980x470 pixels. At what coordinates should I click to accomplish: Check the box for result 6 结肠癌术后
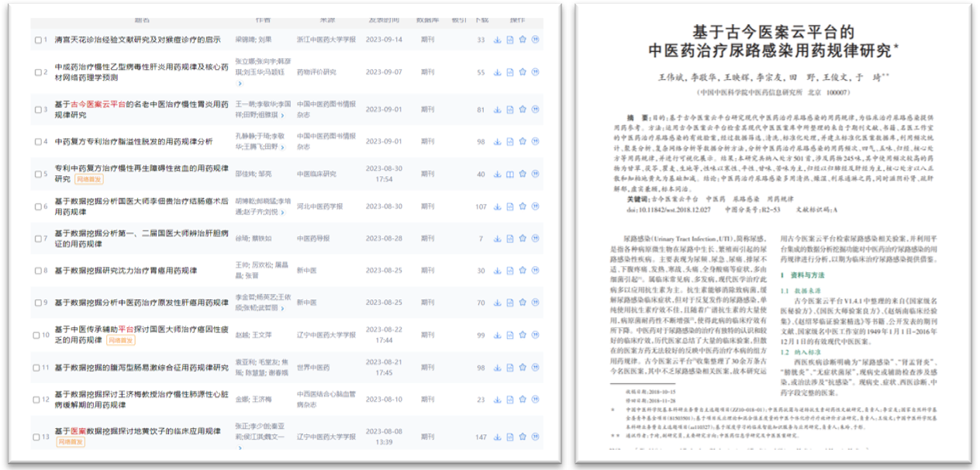point(37,206)
